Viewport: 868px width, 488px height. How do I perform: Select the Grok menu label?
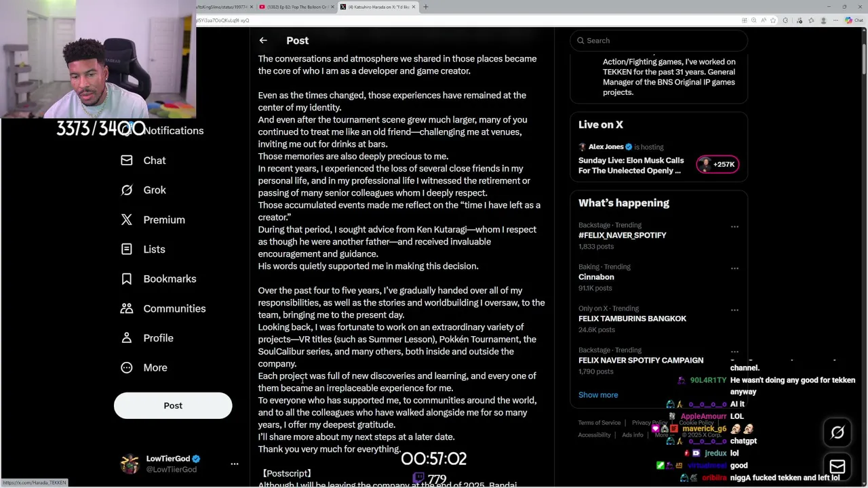click(x=155, y=190)
